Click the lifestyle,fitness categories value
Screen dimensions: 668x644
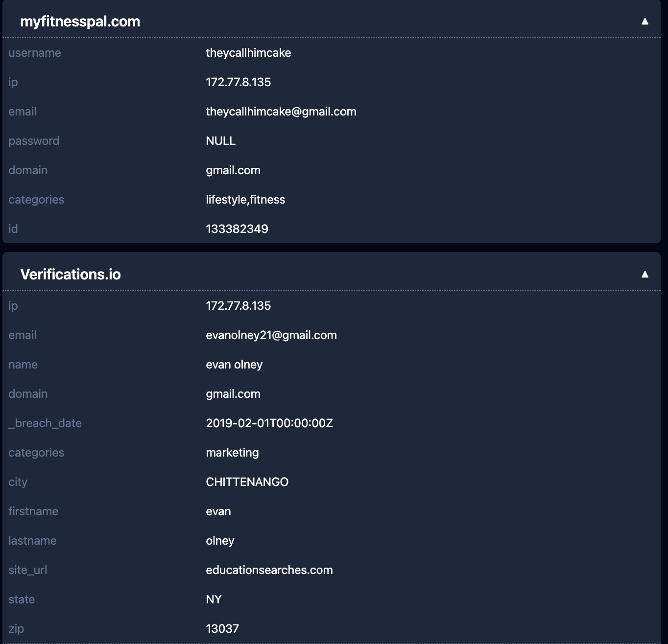(x=245, y=200)
